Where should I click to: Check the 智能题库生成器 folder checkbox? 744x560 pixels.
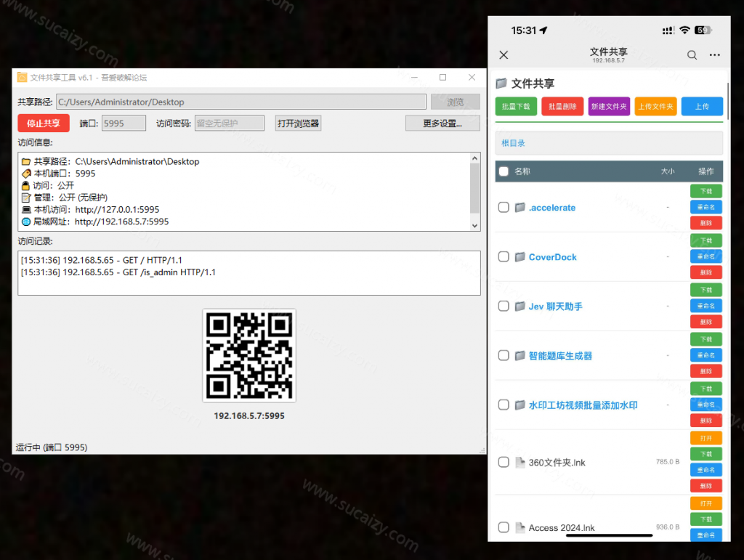click(x=504, y=355)
